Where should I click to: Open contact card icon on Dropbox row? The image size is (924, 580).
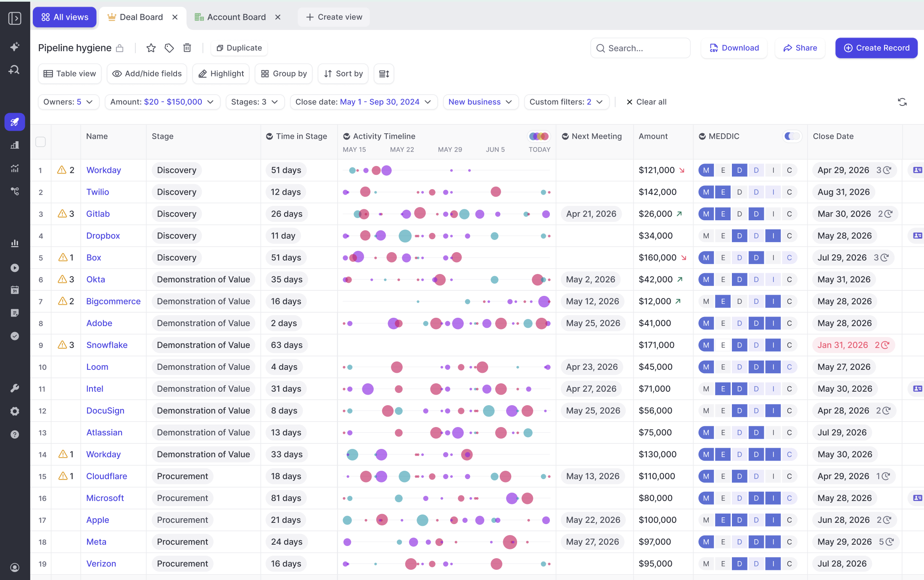(x=917, y=236)
